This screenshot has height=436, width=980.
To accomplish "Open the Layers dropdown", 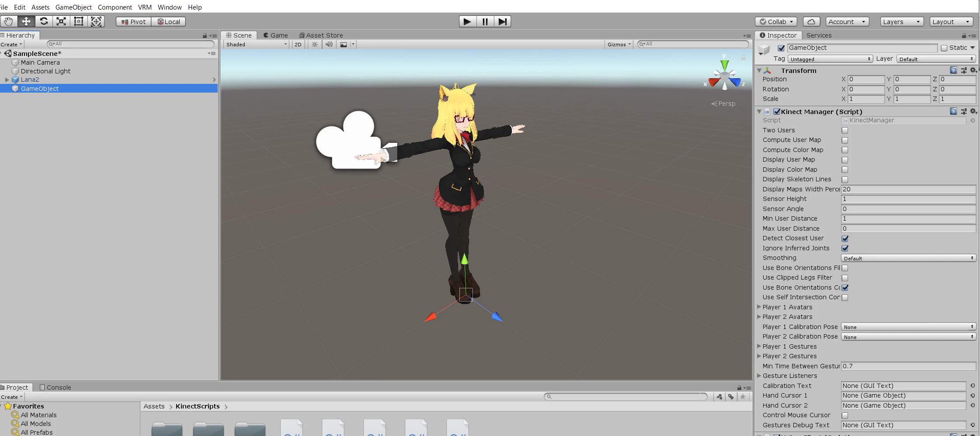I will pyautogui.click(x=901, y=22).
